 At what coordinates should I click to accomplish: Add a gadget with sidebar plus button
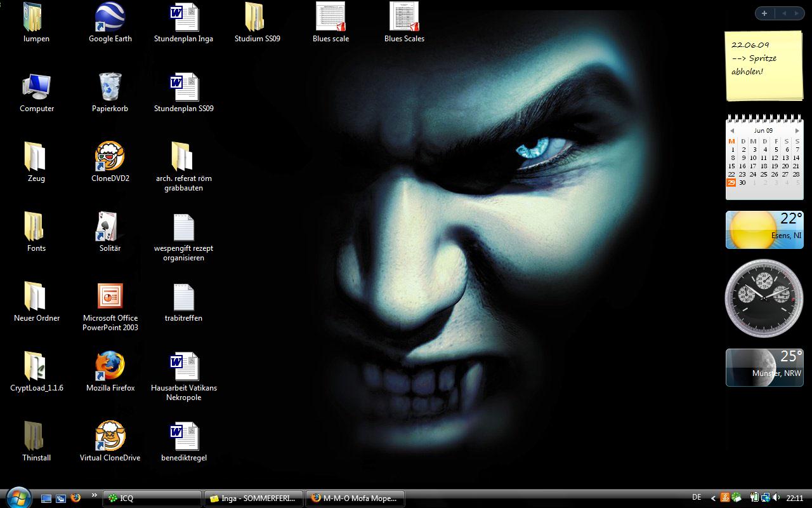coord(764,13)
